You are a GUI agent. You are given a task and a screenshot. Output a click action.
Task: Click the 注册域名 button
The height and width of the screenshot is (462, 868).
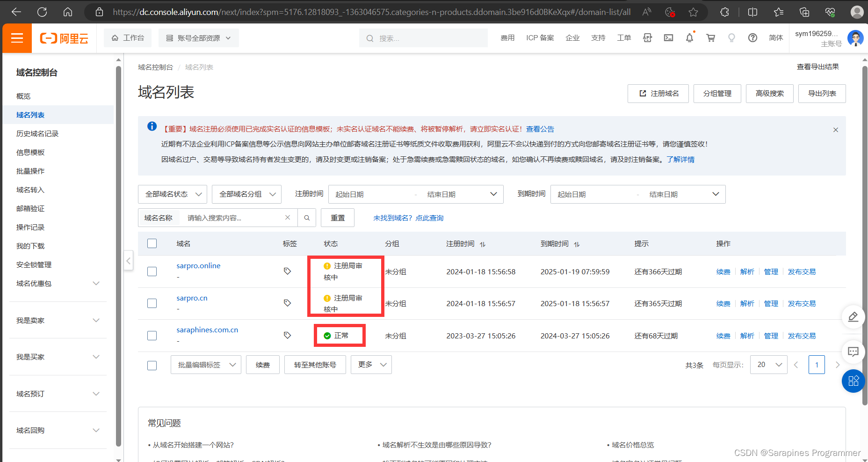tap(658, 94)
